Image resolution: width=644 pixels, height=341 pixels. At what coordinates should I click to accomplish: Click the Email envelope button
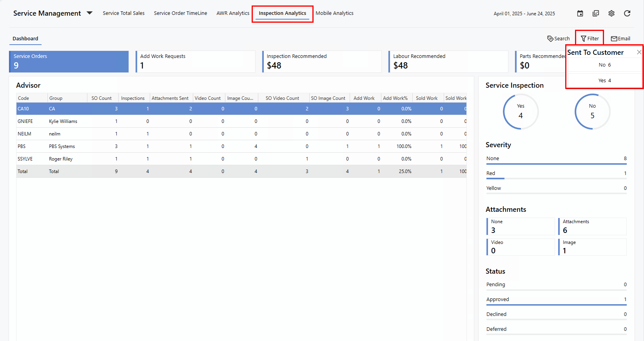click(x=620, y=38)
